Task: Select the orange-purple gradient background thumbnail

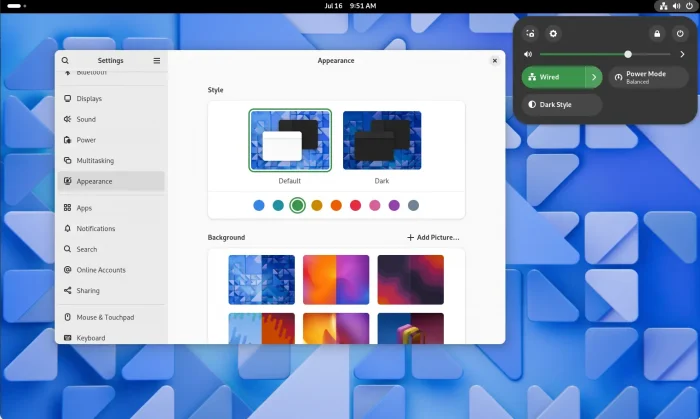Action: 336,279
